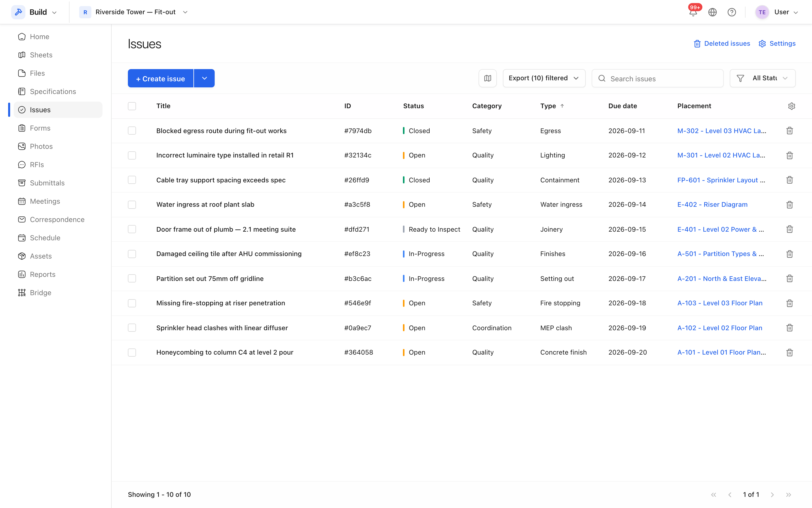Sort by the Type column header
The height and width of the screenshot is (508, 812).
tap(552, 106)
